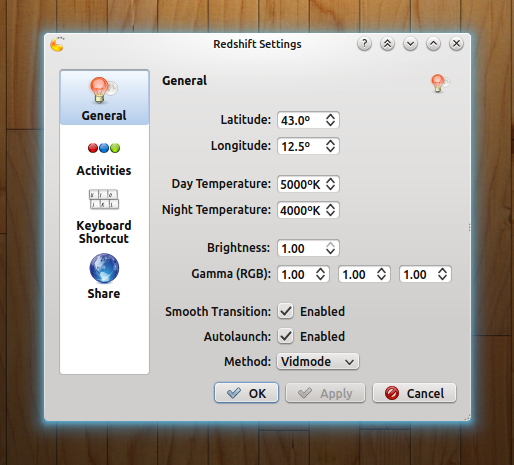Select the General lightbulb icon in sidebar
The image size is (514, 465).
(103, 90)
